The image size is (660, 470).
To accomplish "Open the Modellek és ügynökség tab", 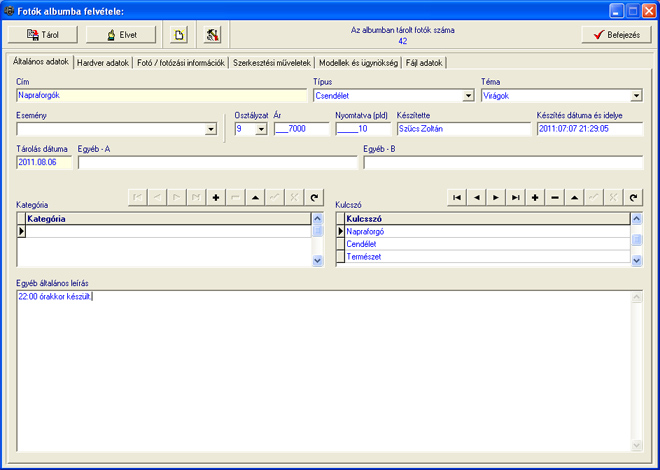I will click(358, 63).
